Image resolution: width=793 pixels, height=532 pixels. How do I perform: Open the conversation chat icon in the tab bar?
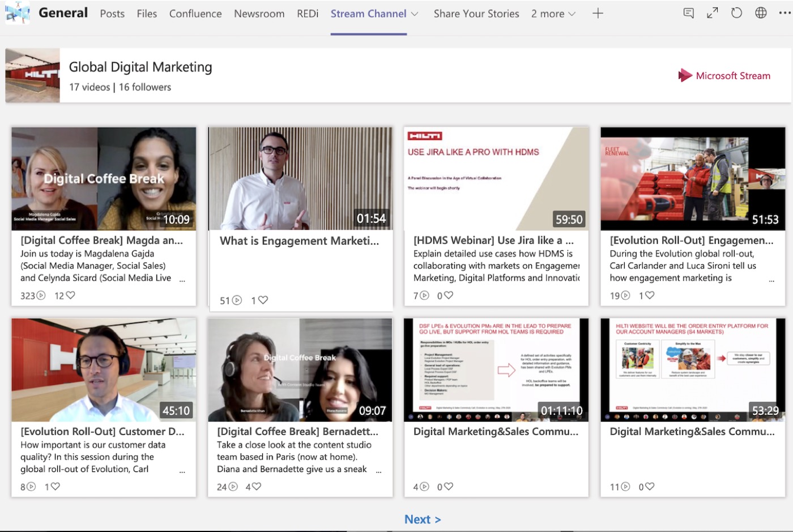point(688,13)
